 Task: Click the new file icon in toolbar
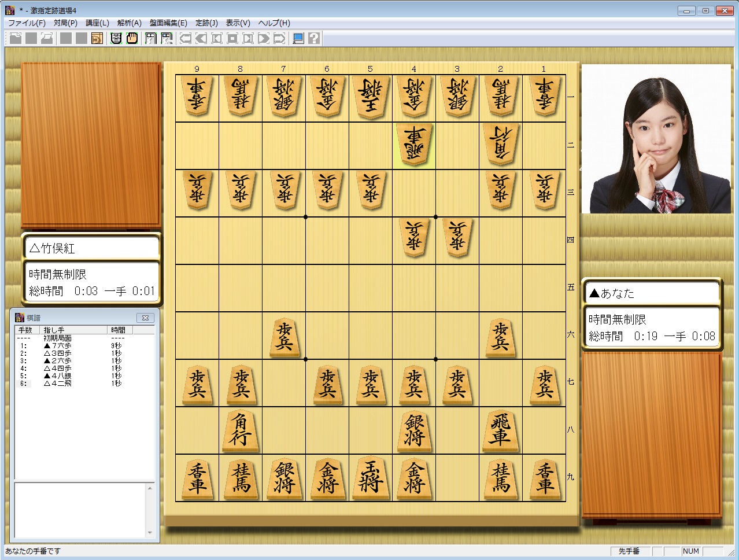click(x=16, y=39)
